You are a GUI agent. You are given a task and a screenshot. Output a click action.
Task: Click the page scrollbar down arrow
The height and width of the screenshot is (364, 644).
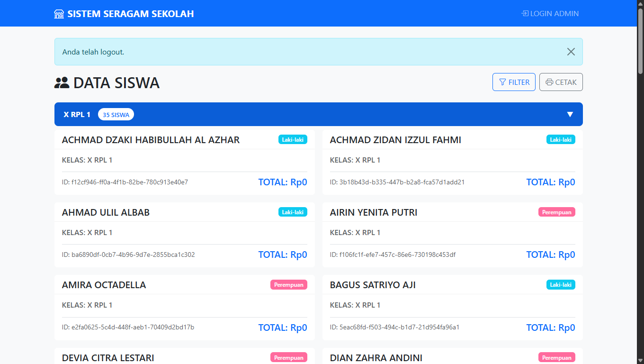pyautogui.click(x=640, y=360)
